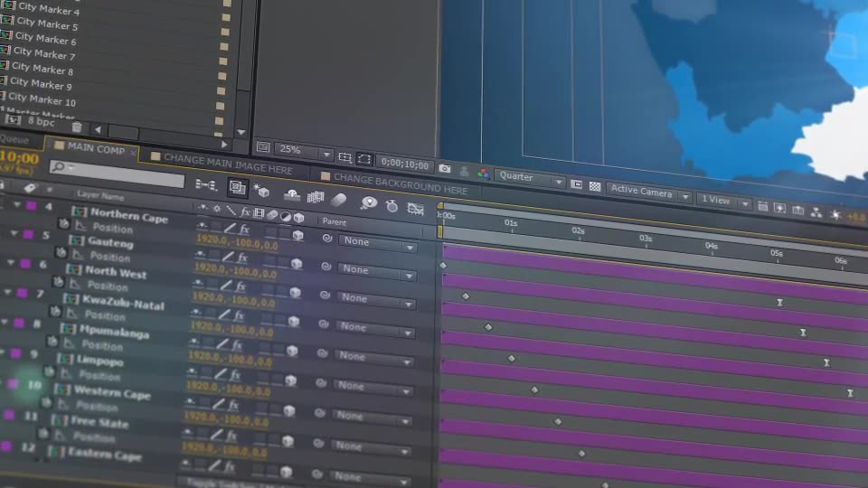Click Always Preview This View icon

point(263,147)
